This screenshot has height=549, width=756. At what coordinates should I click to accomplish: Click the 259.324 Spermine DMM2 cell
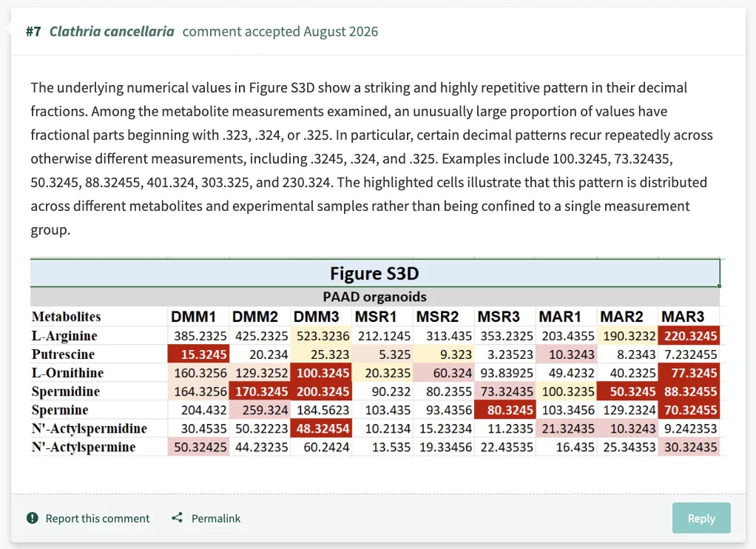pyautogui.click(x=260, y=410)
